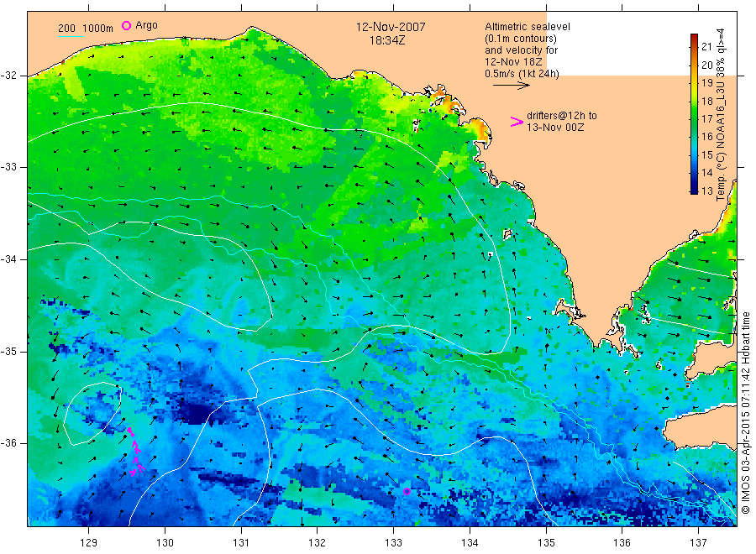
Task: Click the magenta Argo circle in the legend
Action: pyautogui.click(x=126, y=25)
